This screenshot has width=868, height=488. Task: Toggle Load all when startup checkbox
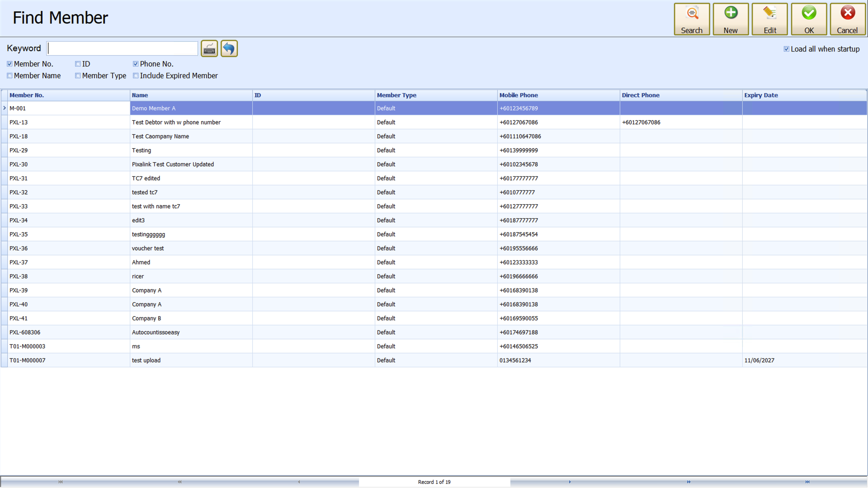(787, 49)
